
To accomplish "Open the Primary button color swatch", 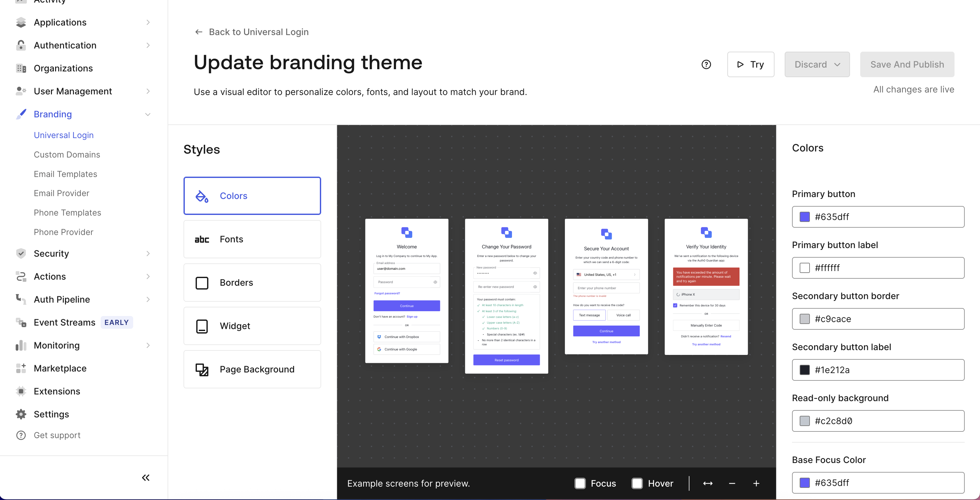I will [805, 217].
